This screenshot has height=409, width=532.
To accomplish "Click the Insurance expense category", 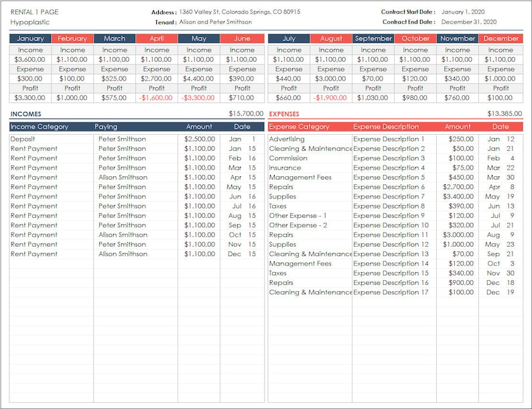I will click(x=285, y=168).
